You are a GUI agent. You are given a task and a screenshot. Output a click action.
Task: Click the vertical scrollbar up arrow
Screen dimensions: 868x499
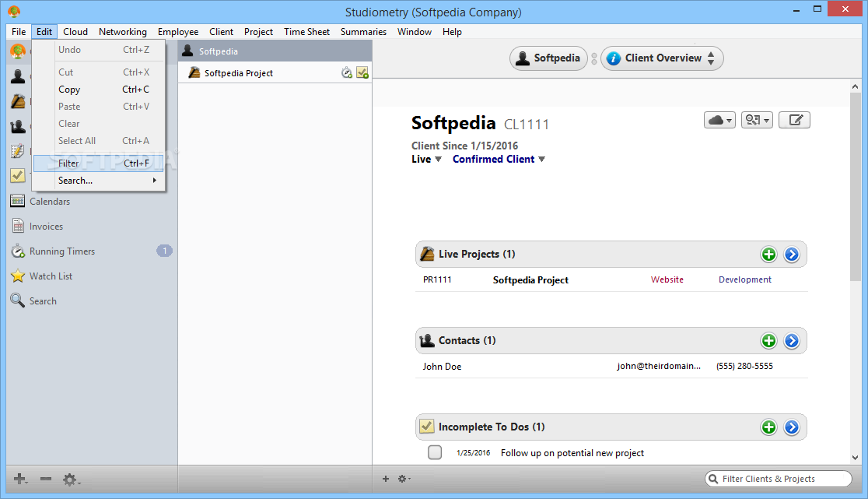tap(856, 86)
